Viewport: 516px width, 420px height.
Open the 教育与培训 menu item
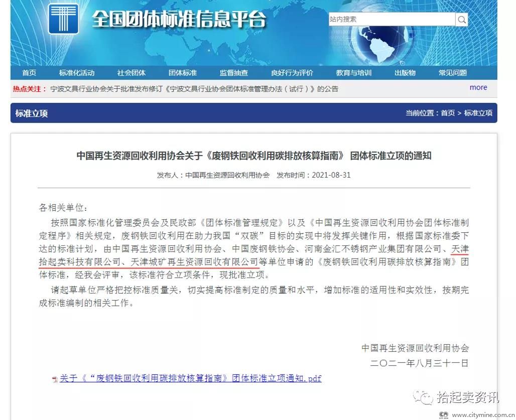coord(353,73)
